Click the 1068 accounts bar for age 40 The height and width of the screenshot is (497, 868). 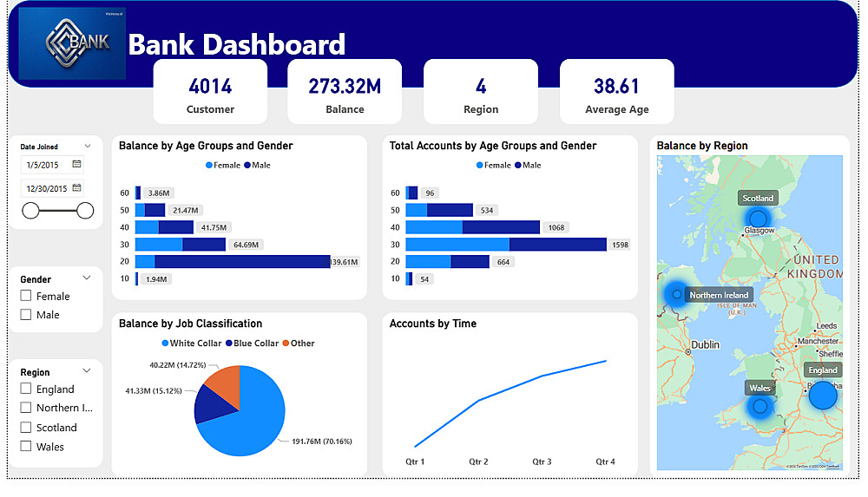pos(473,227)
